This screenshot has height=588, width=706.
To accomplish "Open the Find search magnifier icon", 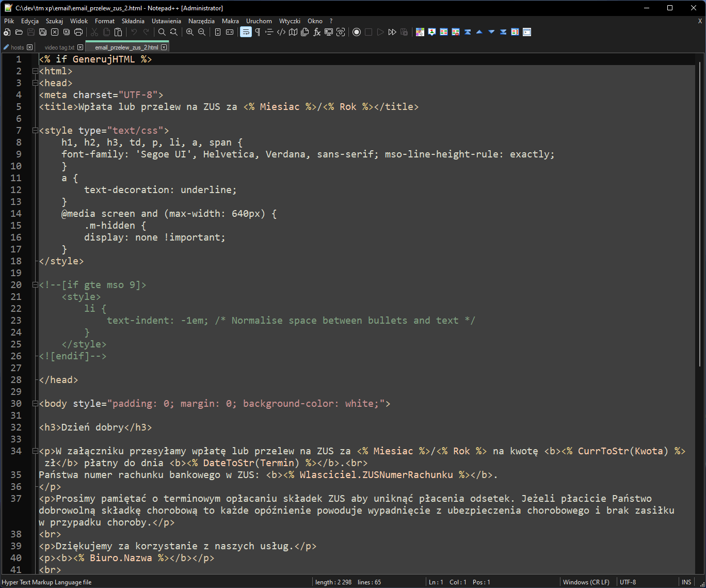I will pyautogui.click(x=162, y=32).
